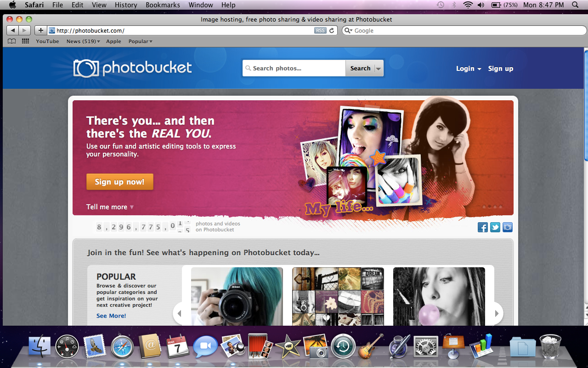
Task: Open System Preferences from the Dock
Action: [x=425, y=347]
